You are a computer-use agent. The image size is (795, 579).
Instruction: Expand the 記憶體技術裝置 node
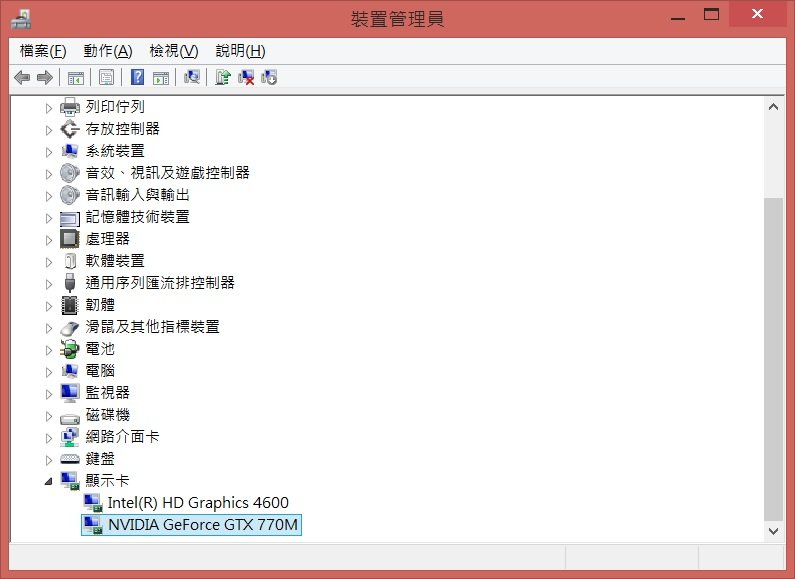pos(49,218)
